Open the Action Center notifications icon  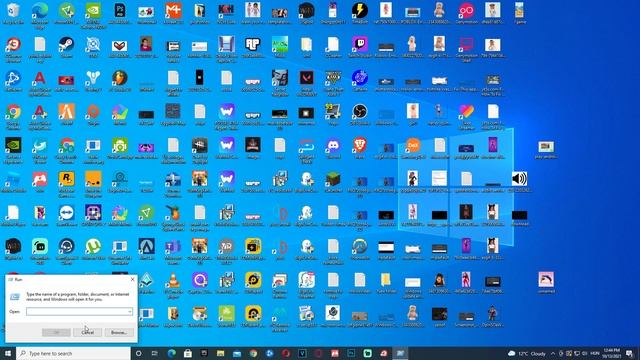(630, 353)
